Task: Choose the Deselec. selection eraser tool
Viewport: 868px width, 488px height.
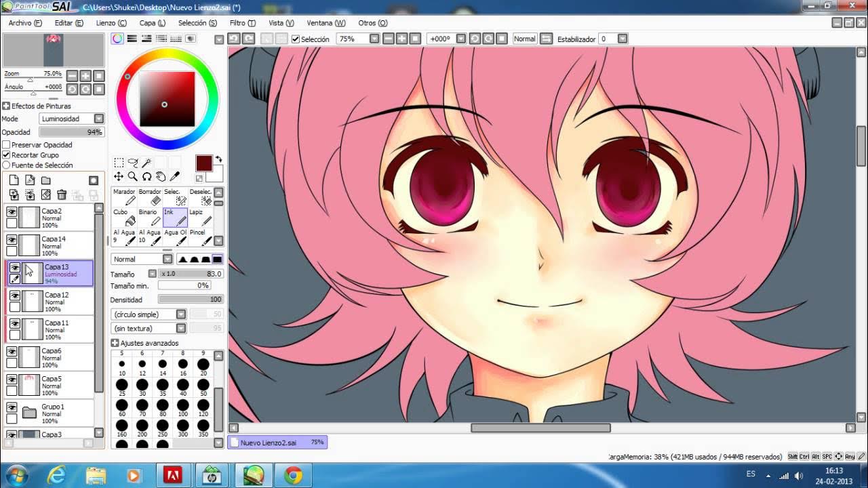Action: (x=200, y=197)
